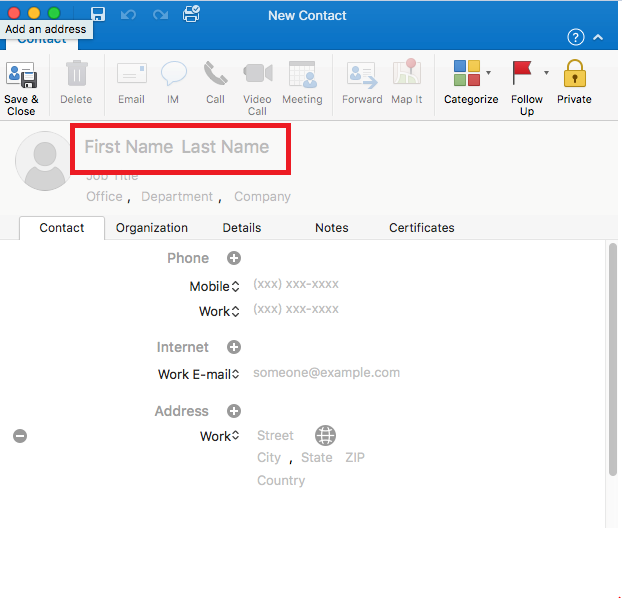Click the Call phone icon

point(215,73)
